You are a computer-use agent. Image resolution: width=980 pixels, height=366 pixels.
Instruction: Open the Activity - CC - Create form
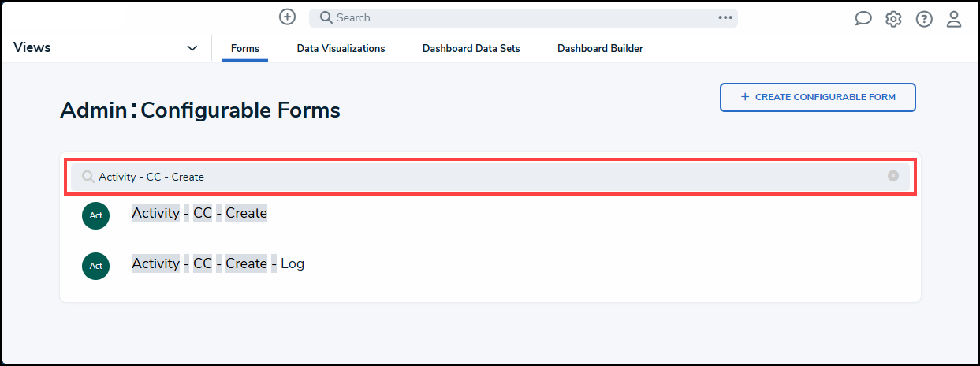point(199,213)
